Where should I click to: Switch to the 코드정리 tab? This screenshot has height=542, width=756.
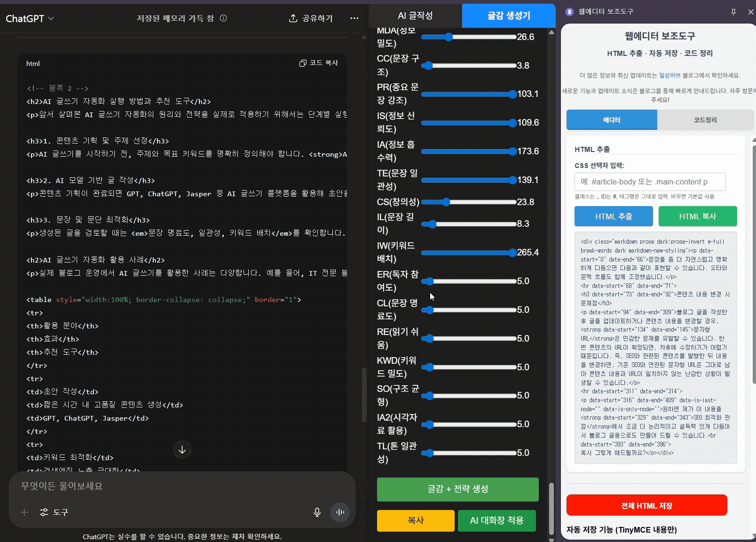(x=705, y=120)
